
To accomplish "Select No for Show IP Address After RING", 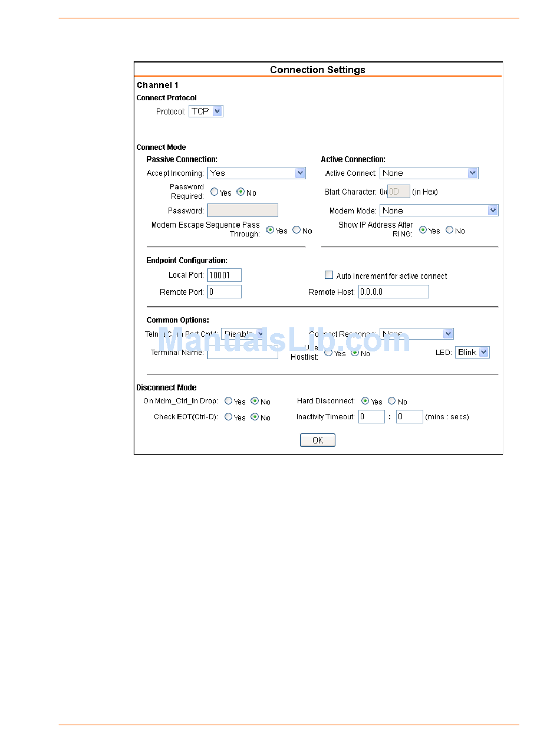I will click(450, 230).
